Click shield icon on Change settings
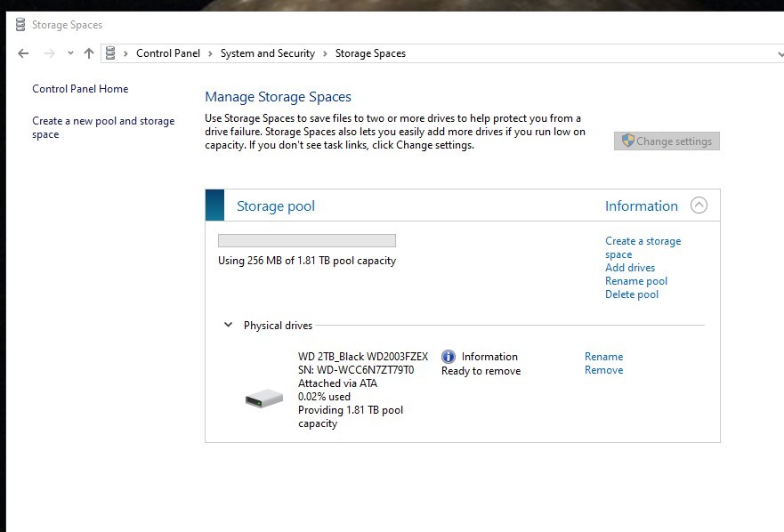This screenshot has width=784, height=532. coord(627,141)
